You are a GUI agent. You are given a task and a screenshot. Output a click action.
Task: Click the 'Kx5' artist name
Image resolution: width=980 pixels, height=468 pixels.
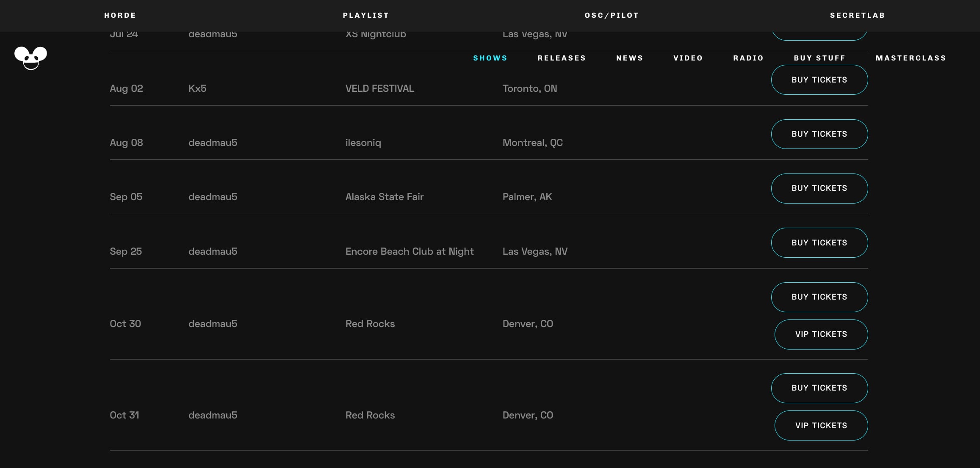197,88
